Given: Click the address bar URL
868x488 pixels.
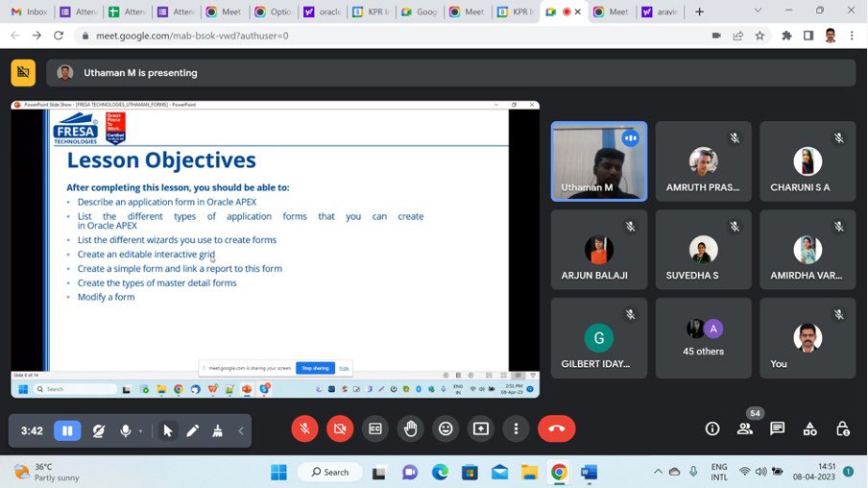Looking at the screenshot, I should (192, 36).
